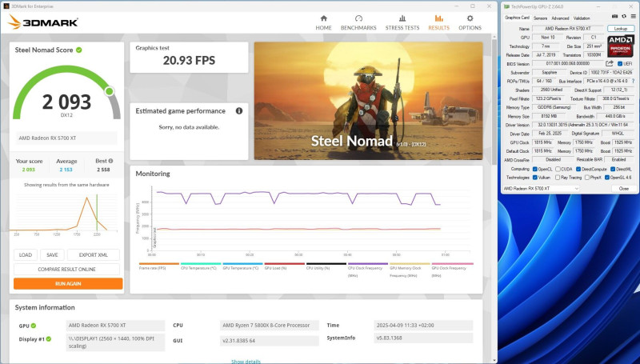Toggle the UEFI checkbox in GPU-Z

tap(619, 64)
